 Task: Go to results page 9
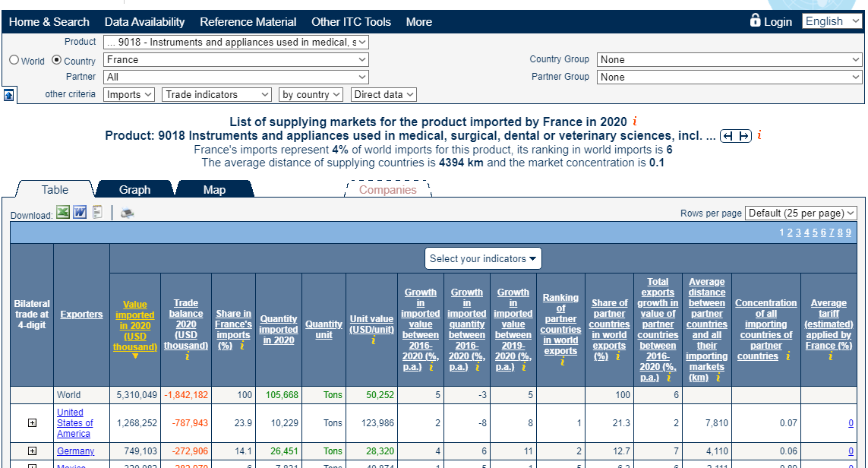tap(848, 232)
